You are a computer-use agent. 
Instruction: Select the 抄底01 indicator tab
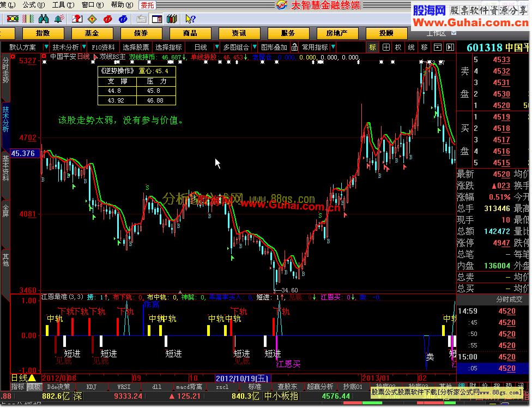click(353, 387)
